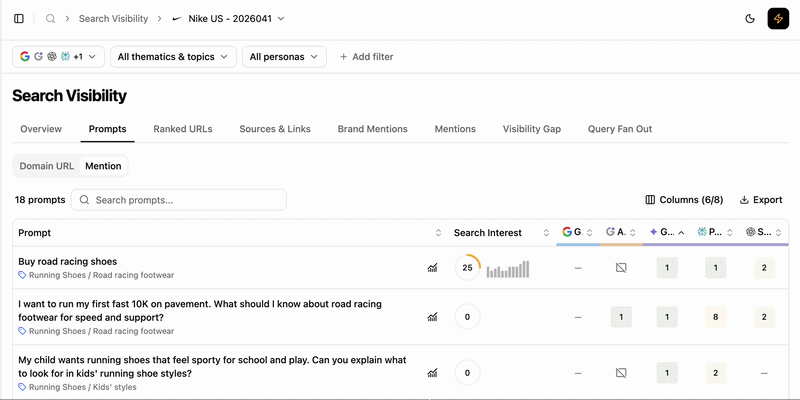Switch to dark mode moon icon
The width and height of the screenshot is (800, 400).
tap(750, 19)
